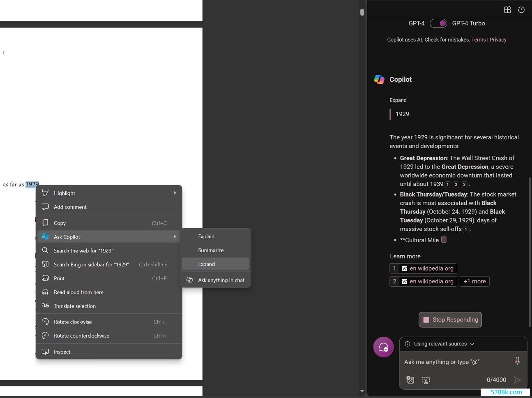
Task: Select Highlight in the context menu
Action: point(109,193)
